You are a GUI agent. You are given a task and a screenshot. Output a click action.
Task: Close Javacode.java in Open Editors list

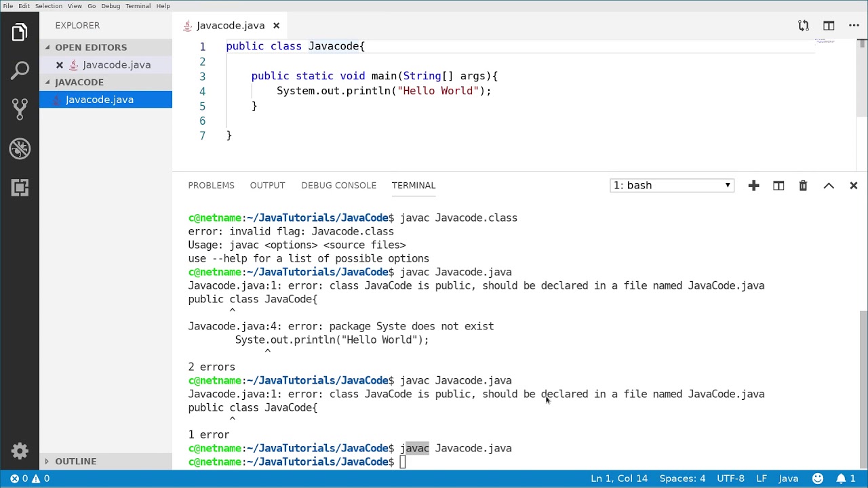click(x=60, y=65)
